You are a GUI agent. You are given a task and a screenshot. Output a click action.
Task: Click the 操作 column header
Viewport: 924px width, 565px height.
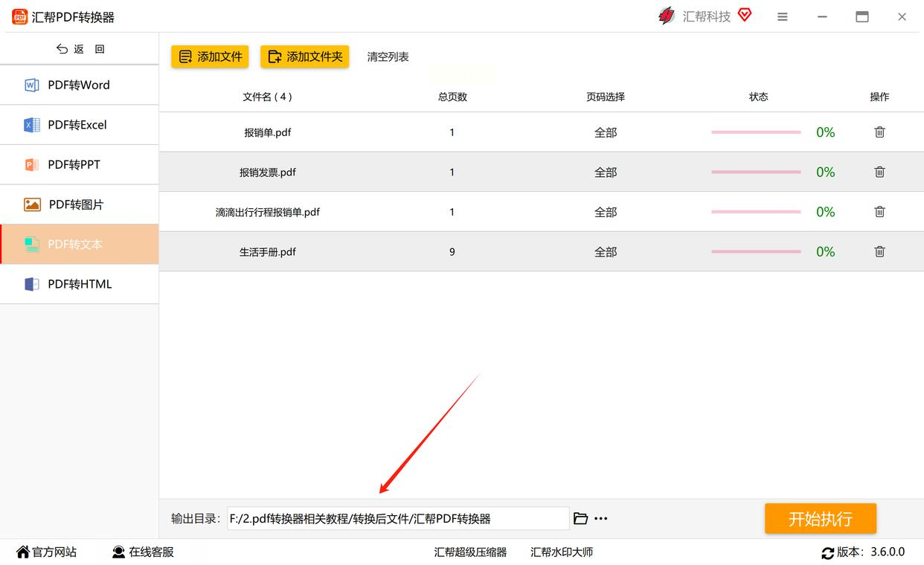[879, 97]
